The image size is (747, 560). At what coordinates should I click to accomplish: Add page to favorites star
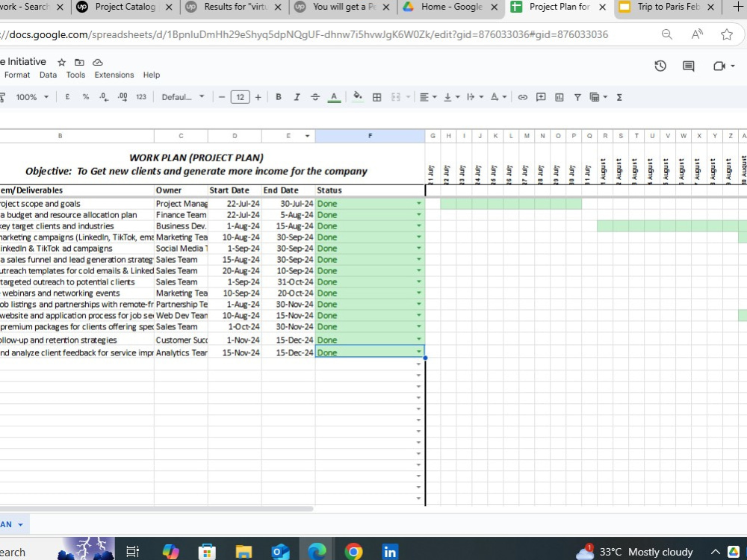[727, 34]
